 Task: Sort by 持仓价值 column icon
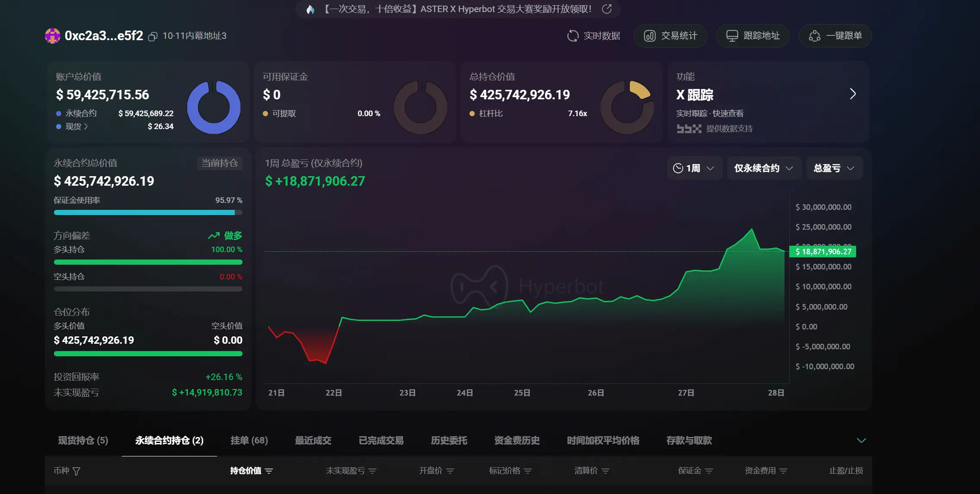point(269,471)
